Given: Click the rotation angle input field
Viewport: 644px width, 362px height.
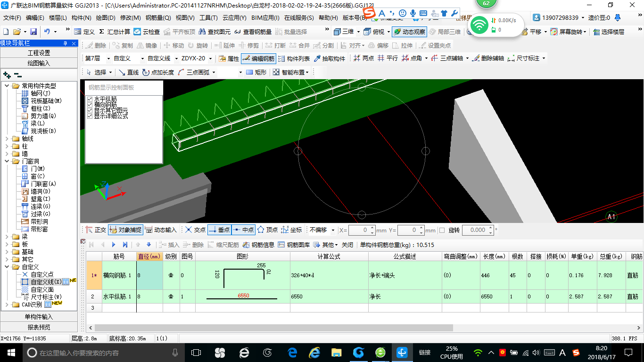Looking at the screenshot, I should coord(478,230).
